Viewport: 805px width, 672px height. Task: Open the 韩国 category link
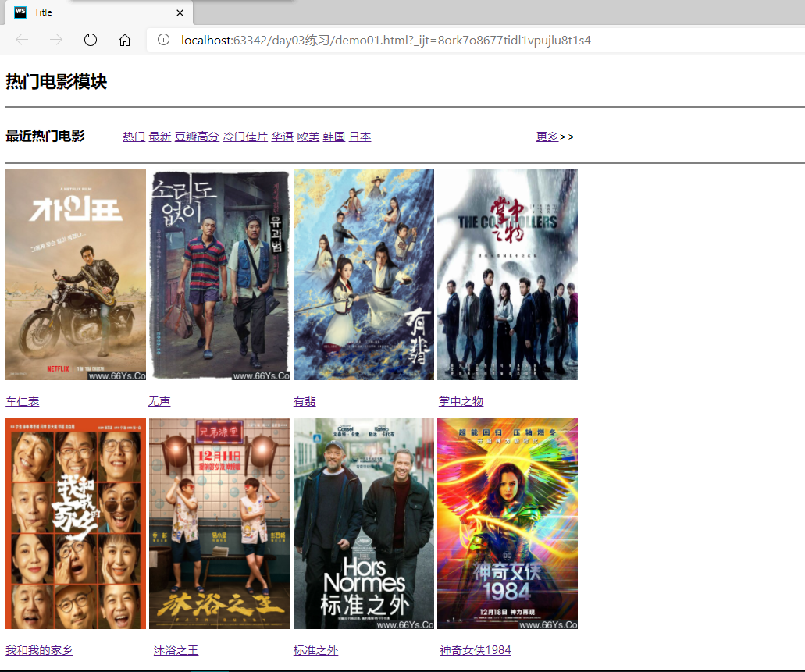[333, 137]
